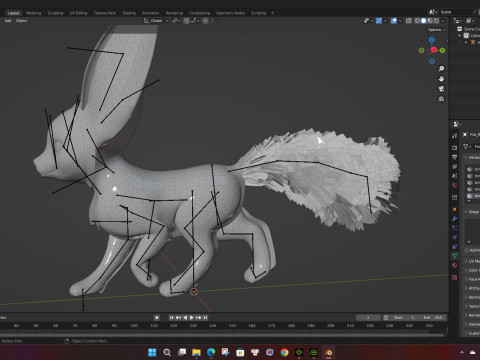
Task: Open the pivot point dropdown
Action: [x=176, y=21]
